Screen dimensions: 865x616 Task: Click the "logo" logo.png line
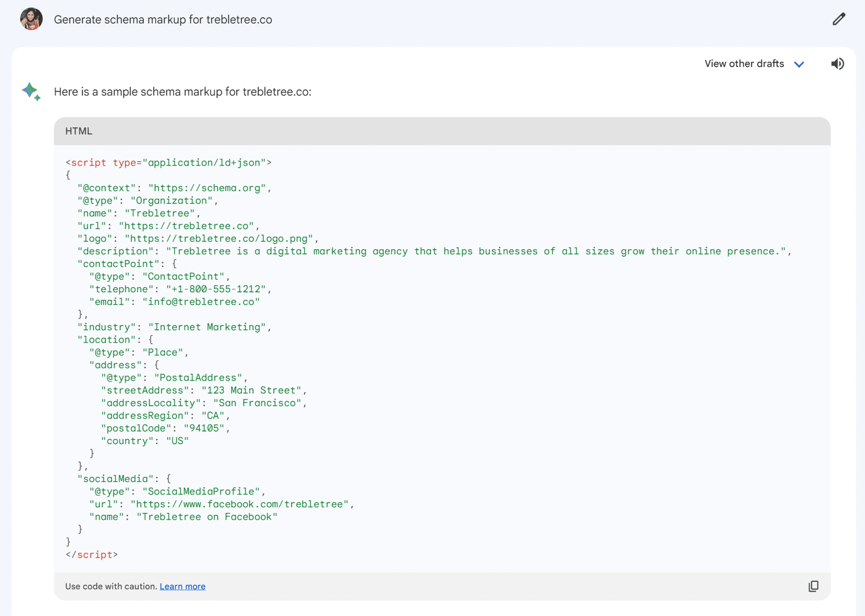coord(198,238)
